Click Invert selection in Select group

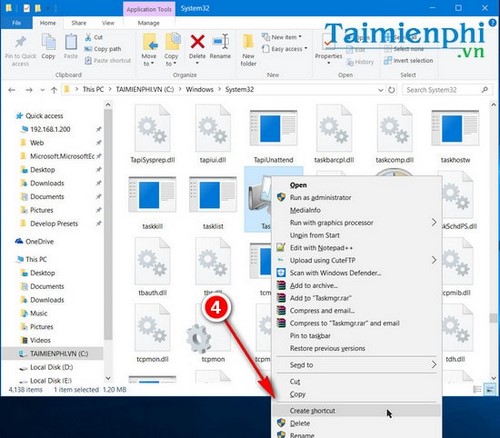[x=408, y=61]
